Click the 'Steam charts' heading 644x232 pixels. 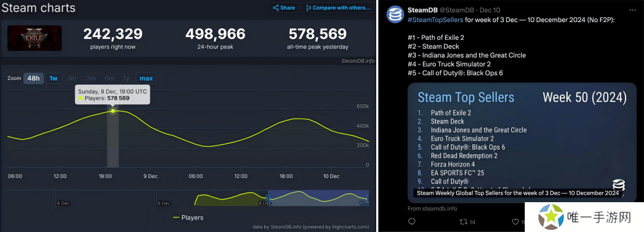pos(38,7)
